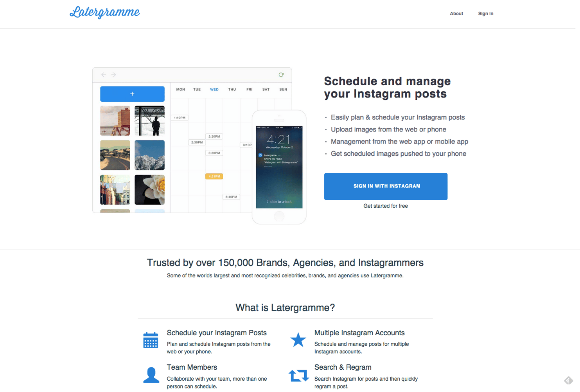Click the blue star icon
Viewport: 580px width, 392px height.
(298, 340)
